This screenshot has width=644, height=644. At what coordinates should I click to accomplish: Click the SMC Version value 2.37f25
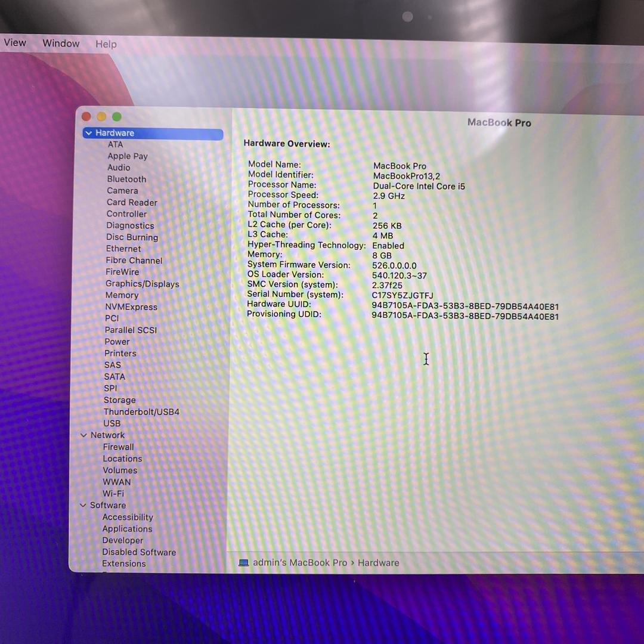pyautogui.click(x=387, y=286)
